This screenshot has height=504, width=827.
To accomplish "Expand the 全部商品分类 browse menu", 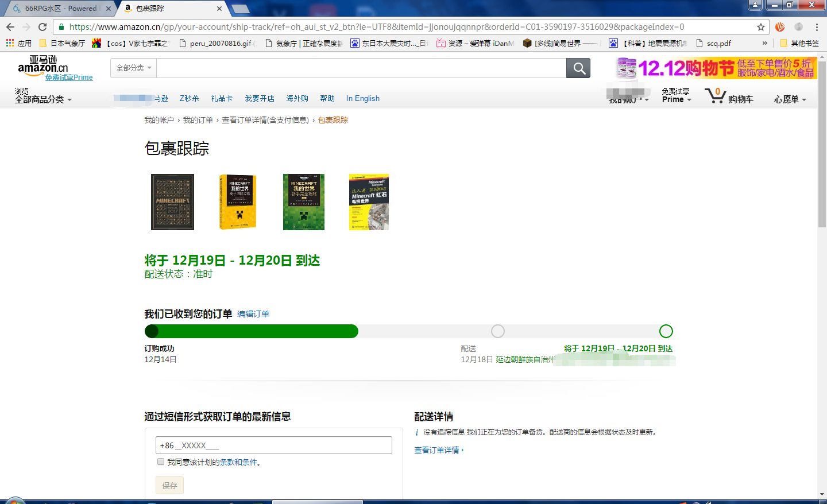I will [43, 99].
